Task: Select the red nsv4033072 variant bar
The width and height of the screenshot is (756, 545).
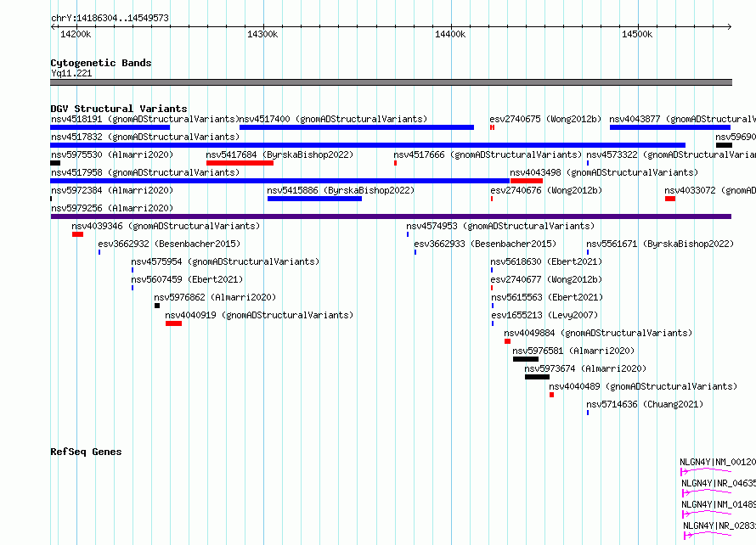Action: 670,199
